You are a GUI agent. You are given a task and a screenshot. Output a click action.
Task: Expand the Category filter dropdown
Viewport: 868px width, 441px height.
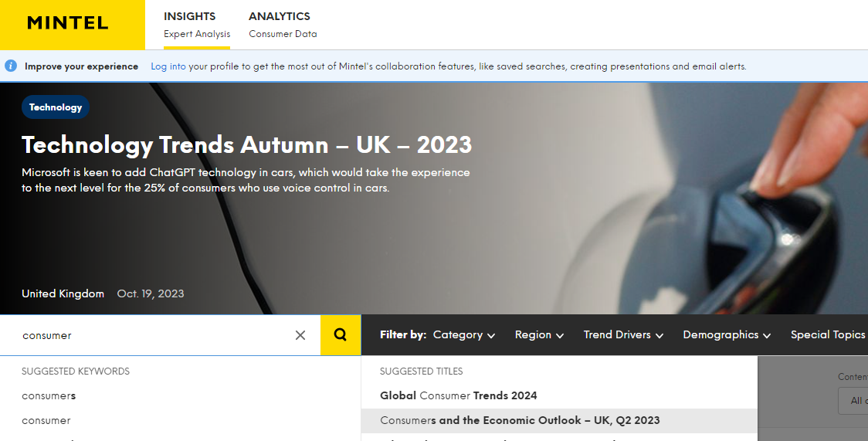463,335
